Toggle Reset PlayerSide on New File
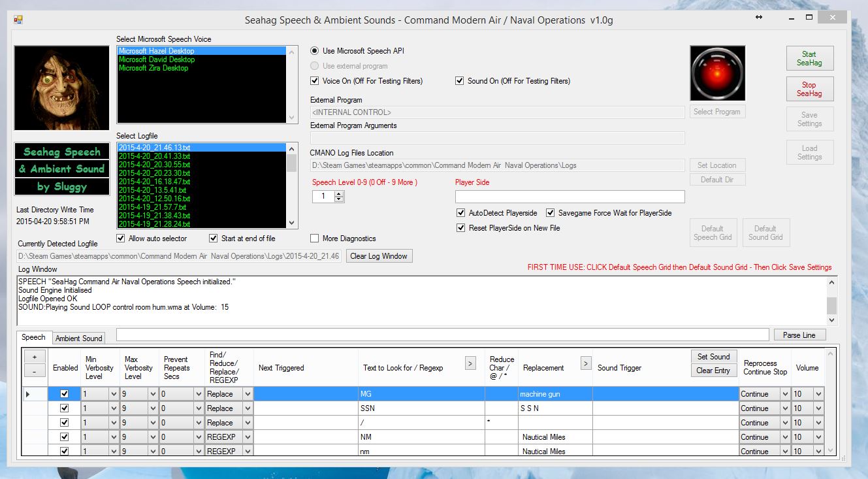 pos(461,228)
